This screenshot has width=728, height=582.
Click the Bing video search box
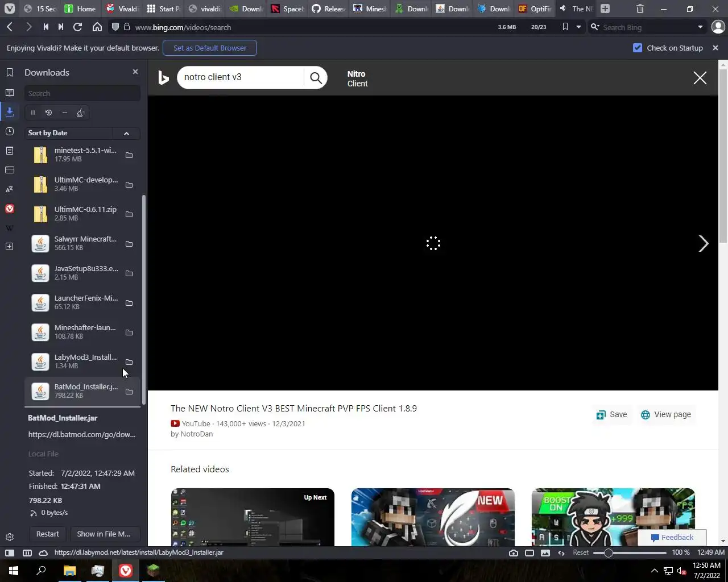(241, 77)
